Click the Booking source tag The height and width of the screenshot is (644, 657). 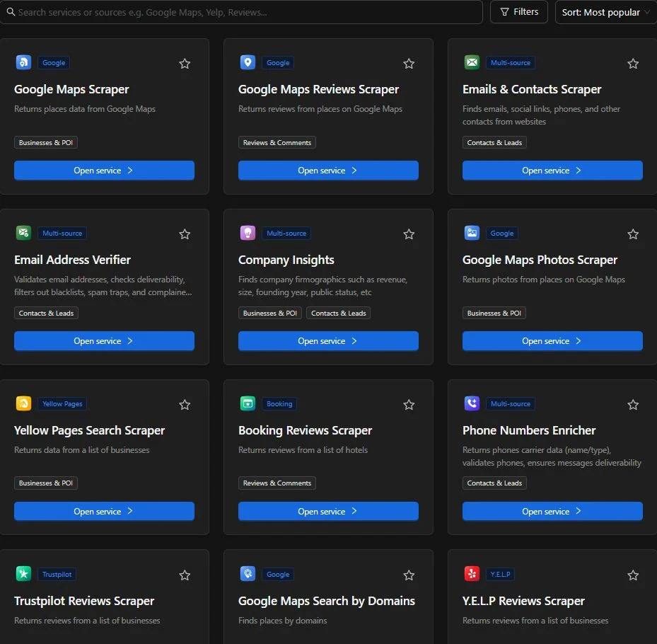coord(279,403)
